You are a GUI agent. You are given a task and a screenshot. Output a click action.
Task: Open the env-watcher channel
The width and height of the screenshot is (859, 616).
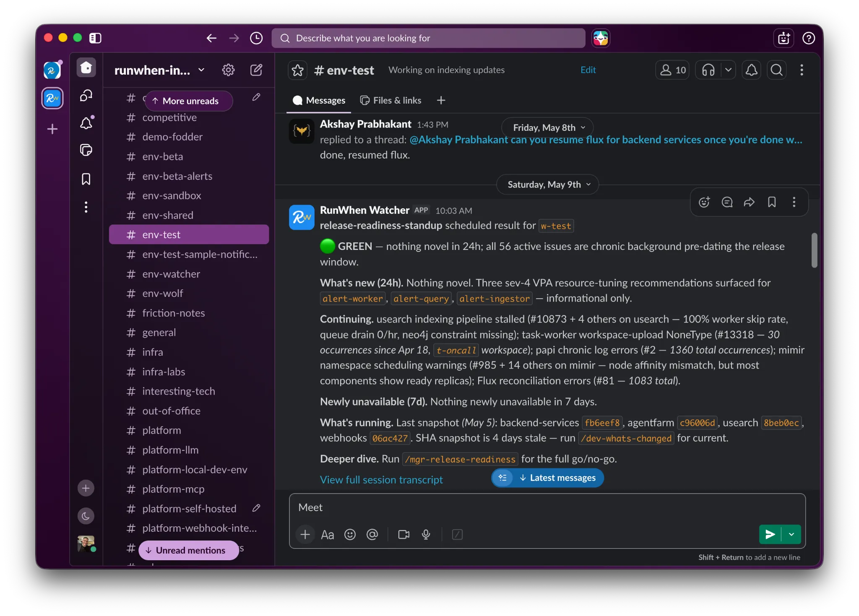[x=189, y=274]
